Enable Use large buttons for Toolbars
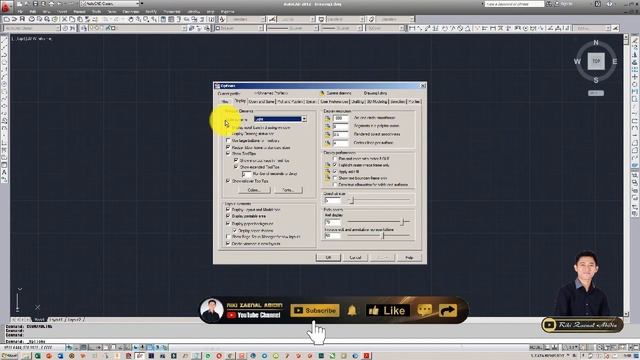The image size is (640, 360). 228,140
